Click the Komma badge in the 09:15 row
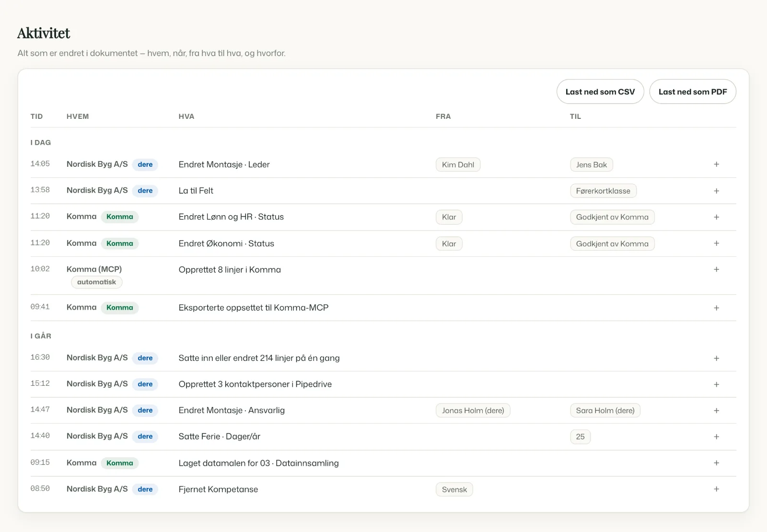767x532 pixels. [120, 463]
